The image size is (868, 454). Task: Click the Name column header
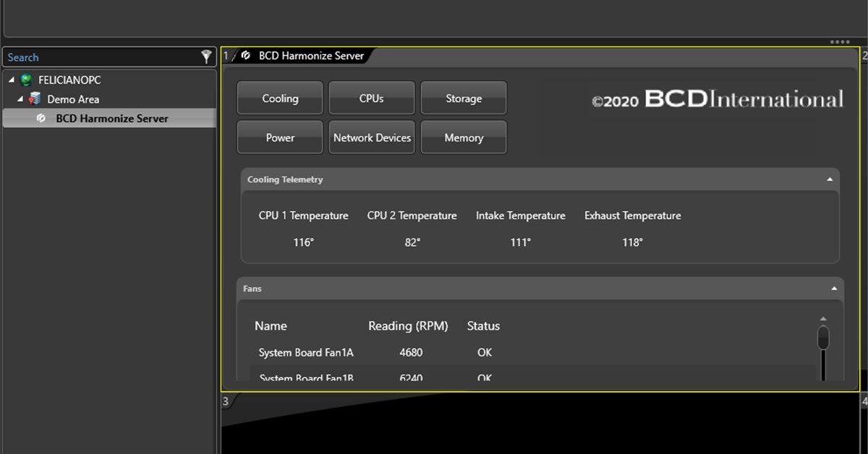click(271, 326)
